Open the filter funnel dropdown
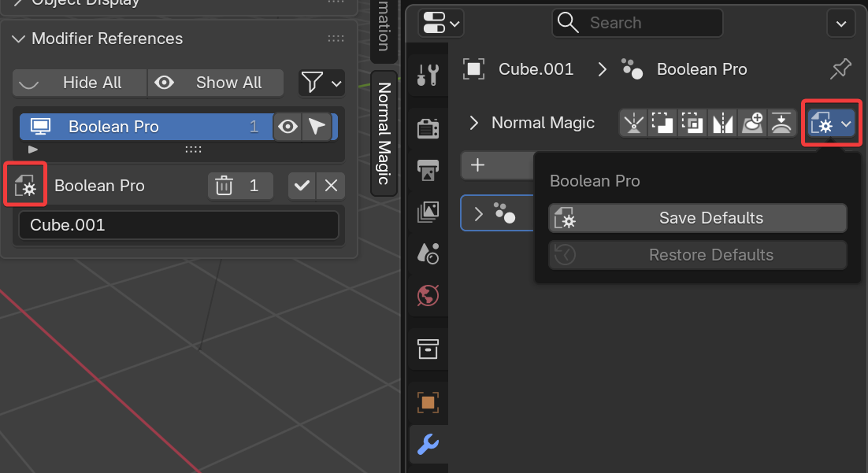 point(321,83)
